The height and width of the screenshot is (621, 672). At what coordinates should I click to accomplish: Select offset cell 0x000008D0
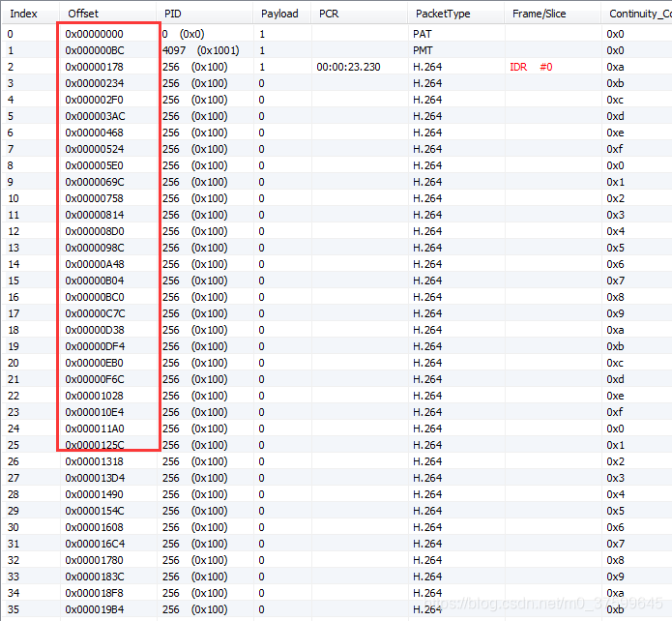click(x=95, y=231)
